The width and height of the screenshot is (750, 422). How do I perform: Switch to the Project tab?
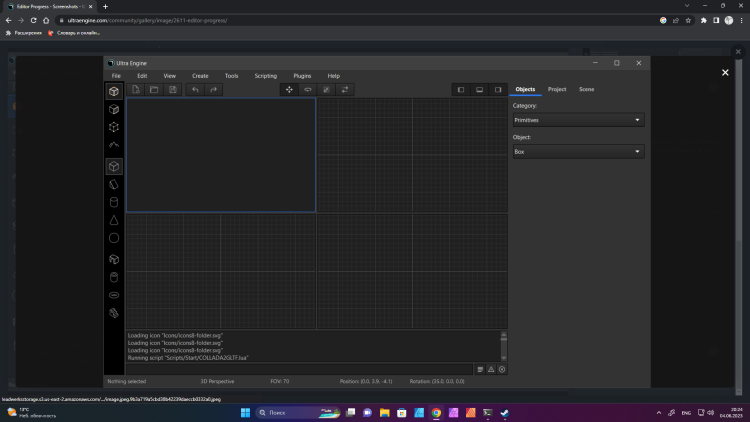pyautogui.click(x=557, y=90)
